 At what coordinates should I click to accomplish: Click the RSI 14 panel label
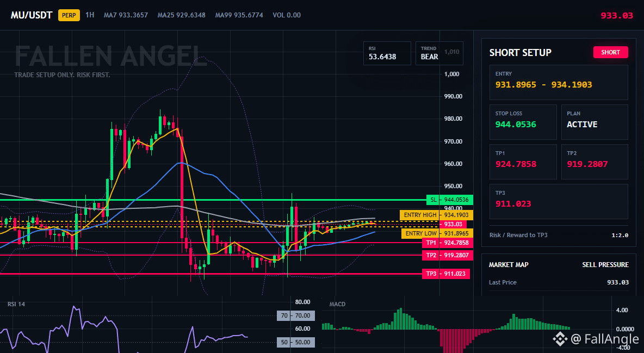(16, 304)
